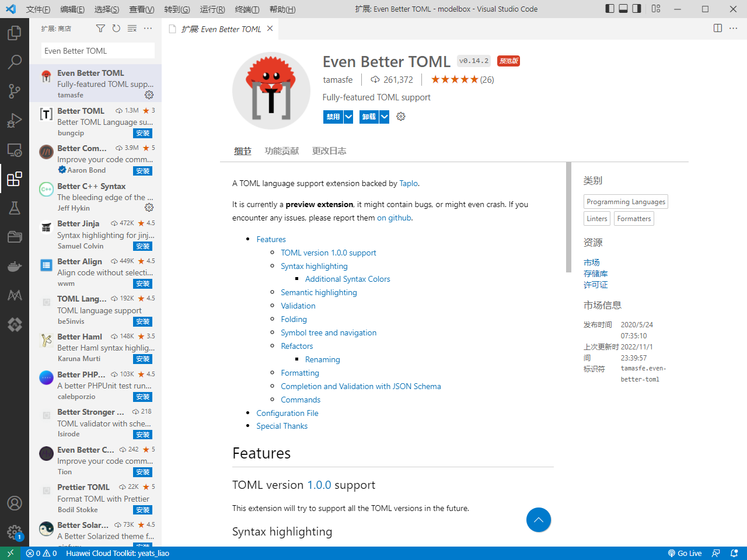Jump to Configuration File section link
747x560 pixels.
tap(287, 413)
